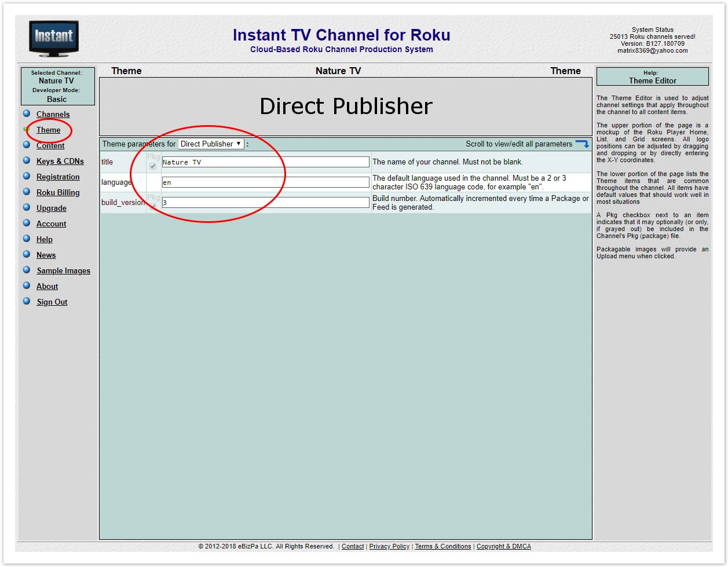
Task: Click the Nature TV heading above the mockup
Action: [x=338, y=71]
